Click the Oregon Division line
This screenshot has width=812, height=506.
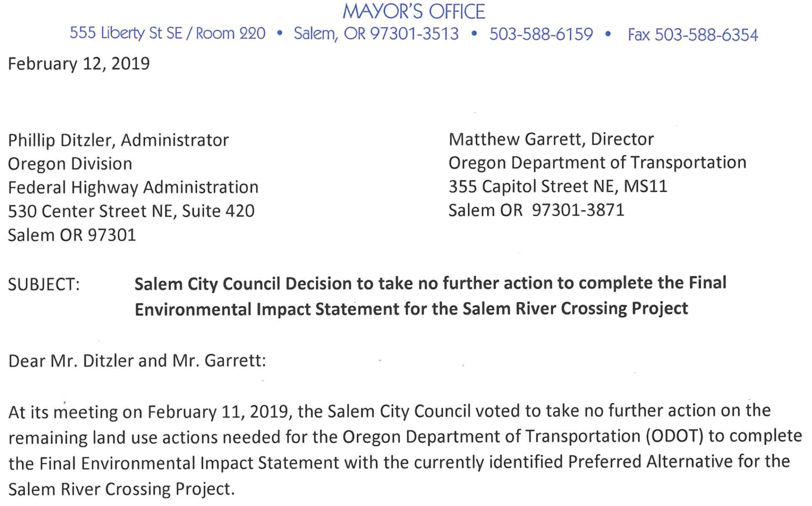coord(70,164)
